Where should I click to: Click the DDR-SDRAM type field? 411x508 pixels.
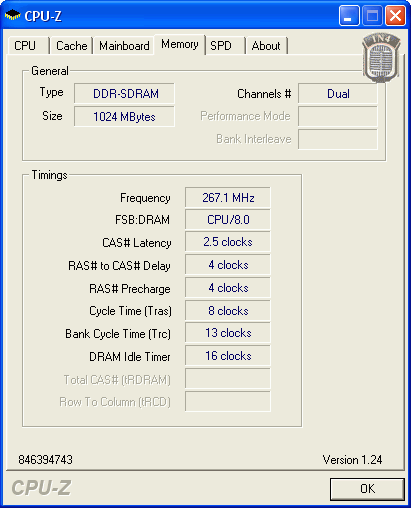click(x=124, y=94)
